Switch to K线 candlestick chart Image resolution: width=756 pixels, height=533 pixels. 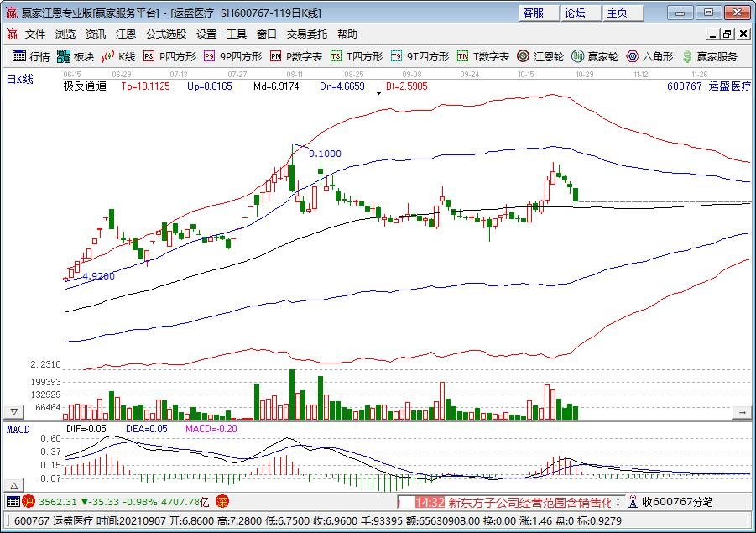[x=118, y=57]
